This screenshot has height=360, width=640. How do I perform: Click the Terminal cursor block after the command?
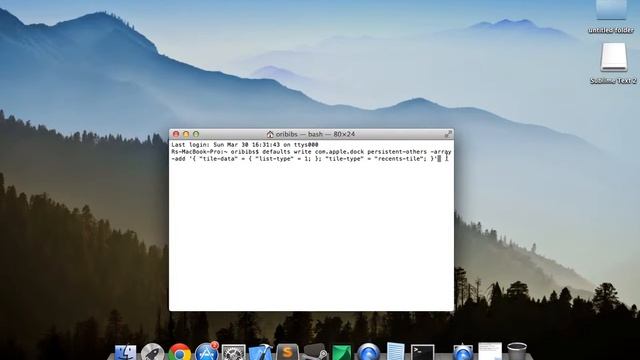coord(439,159)
